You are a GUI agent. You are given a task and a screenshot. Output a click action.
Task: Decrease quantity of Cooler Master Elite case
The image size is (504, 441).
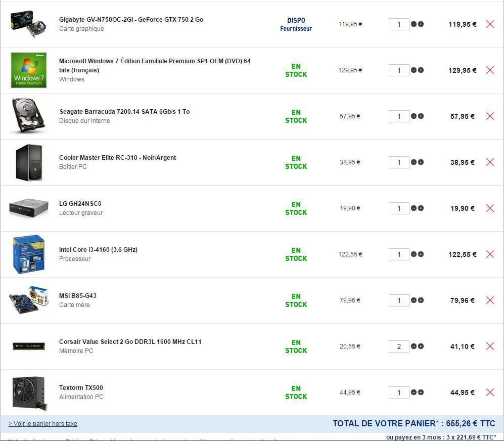(x=414, y=162)
